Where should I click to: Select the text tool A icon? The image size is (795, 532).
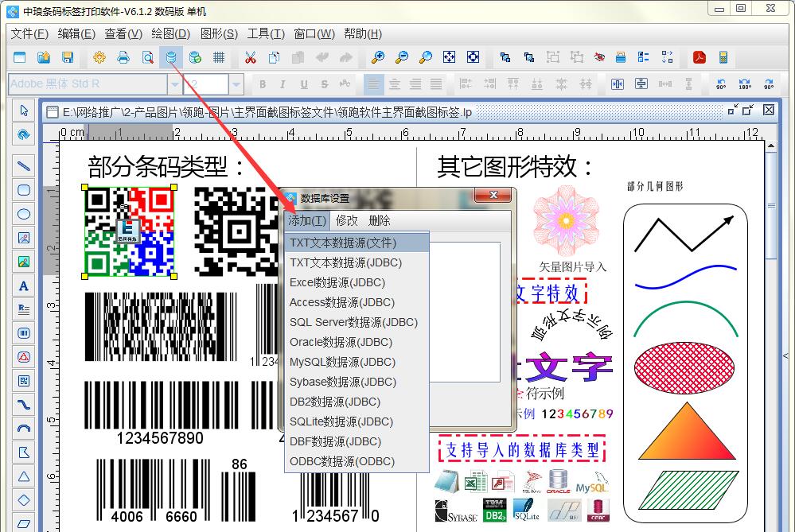[x=24, y=285]
